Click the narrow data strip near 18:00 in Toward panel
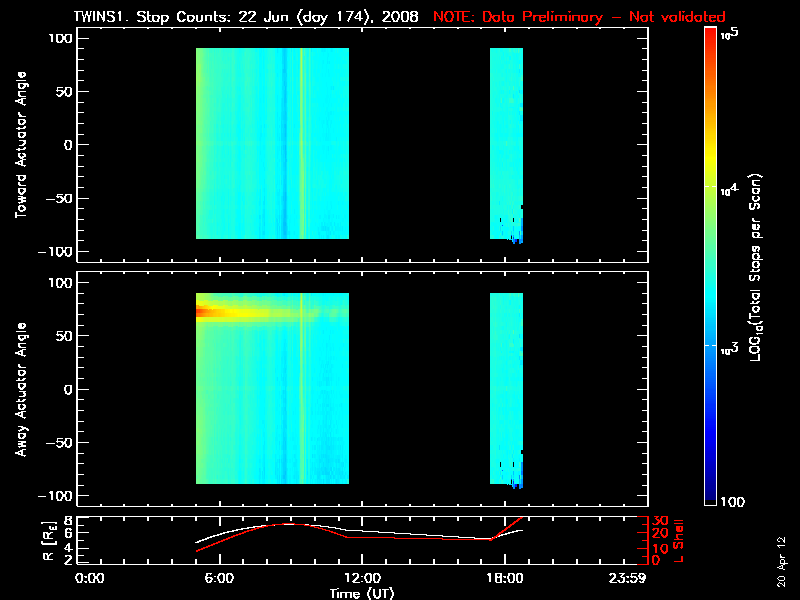 click(505, 140)
